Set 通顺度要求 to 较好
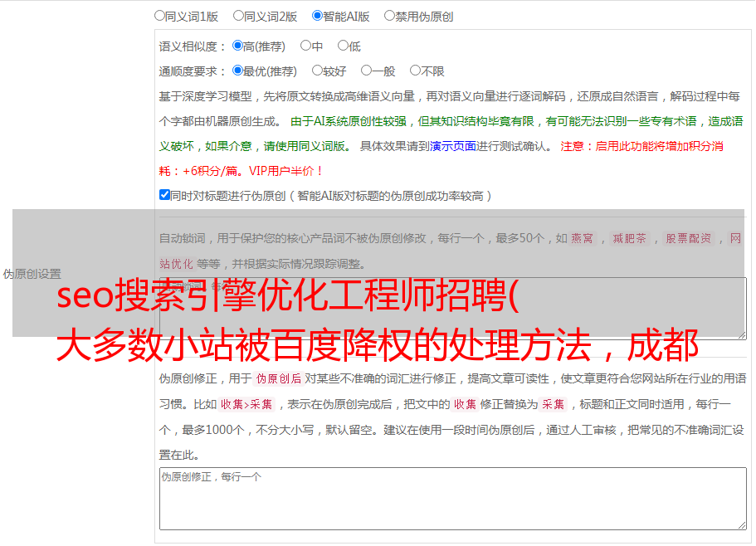Viewport: 756px width, 546px height. coord(317,71)
